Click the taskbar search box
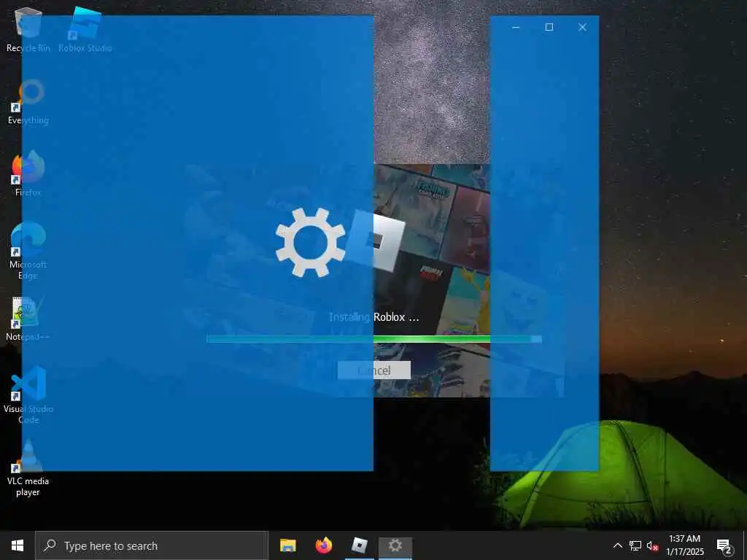Viewport: 747px width, 560px height. (152, 545)
